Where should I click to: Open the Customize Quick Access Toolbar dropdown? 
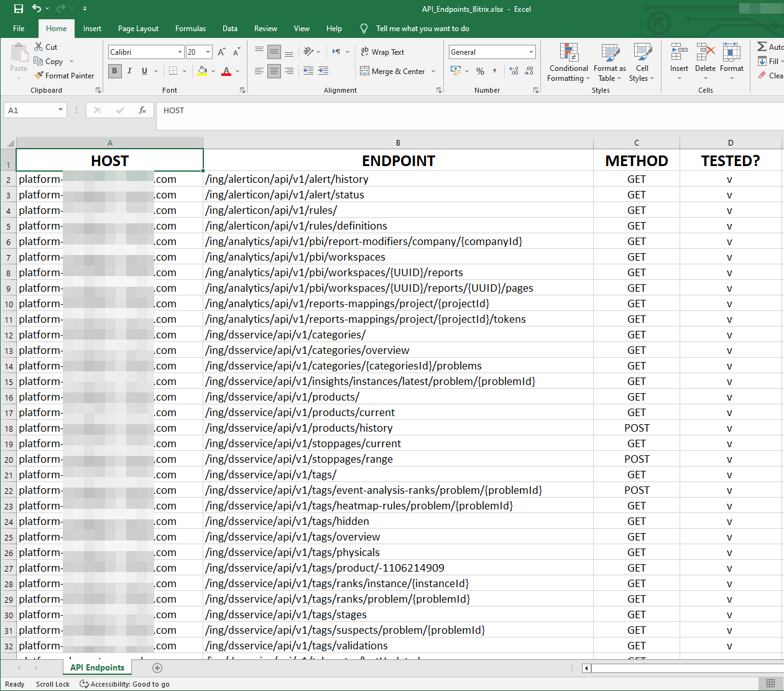(x=85, y=9)
